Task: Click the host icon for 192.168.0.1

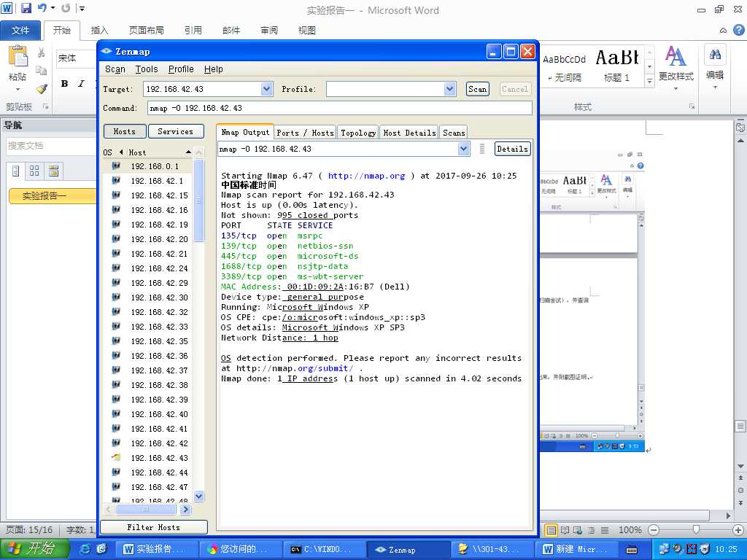Action: pos(116,166)
